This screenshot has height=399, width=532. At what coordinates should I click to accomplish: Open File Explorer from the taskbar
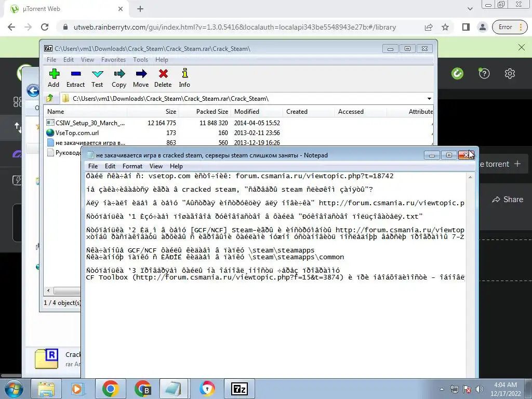click(x=46, y=389)
